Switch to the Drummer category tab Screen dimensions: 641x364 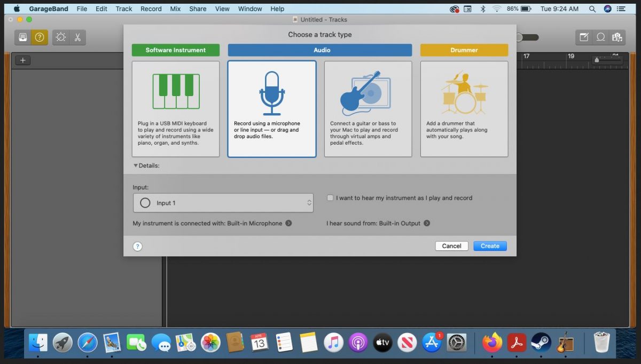coord(464,50)
